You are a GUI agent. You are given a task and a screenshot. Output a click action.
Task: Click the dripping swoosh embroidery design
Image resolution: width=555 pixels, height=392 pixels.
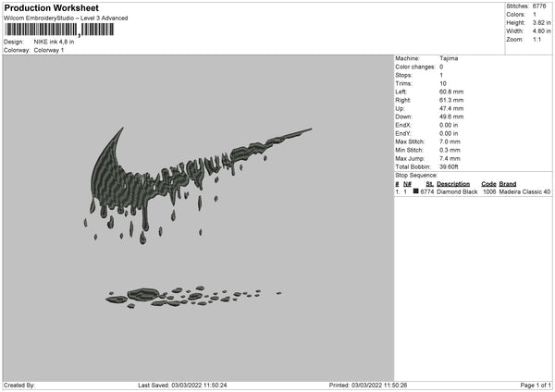coord(198,186)
